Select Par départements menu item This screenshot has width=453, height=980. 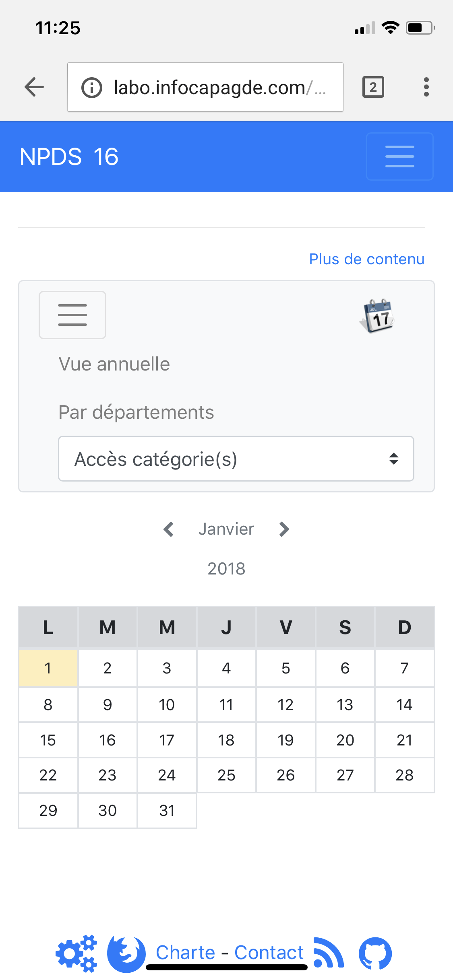click(136, 412)
